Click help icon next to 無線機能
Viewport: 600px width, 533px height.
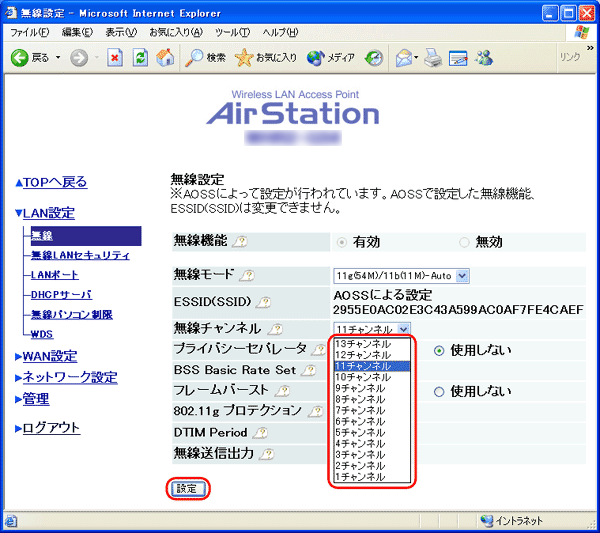pos(240,242)
